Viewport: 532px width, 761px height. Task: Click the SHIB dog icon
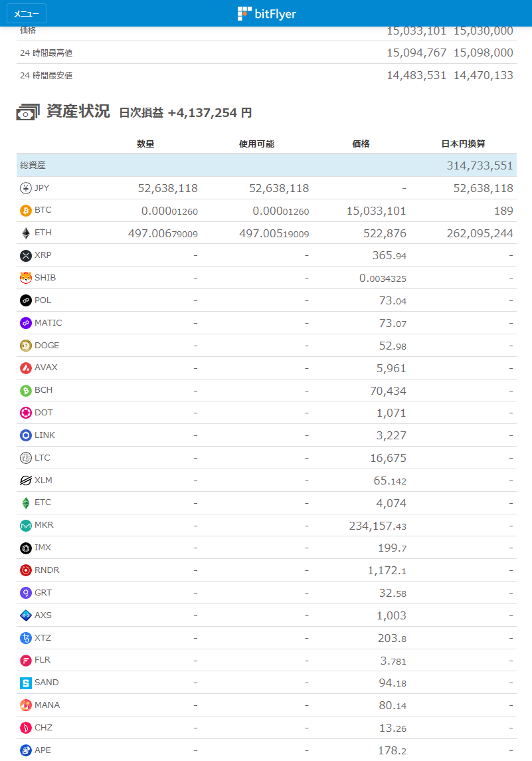coord(26,278)
